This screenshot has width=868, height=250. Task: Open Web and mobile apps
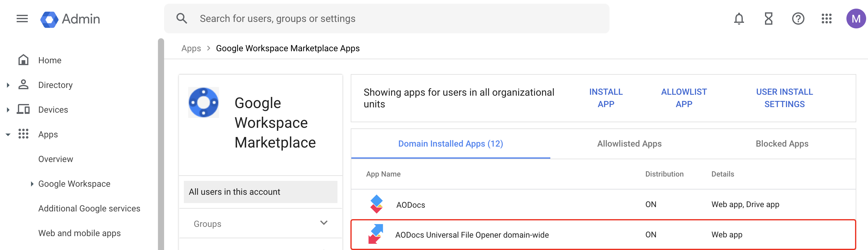click(x=80, y=233)
